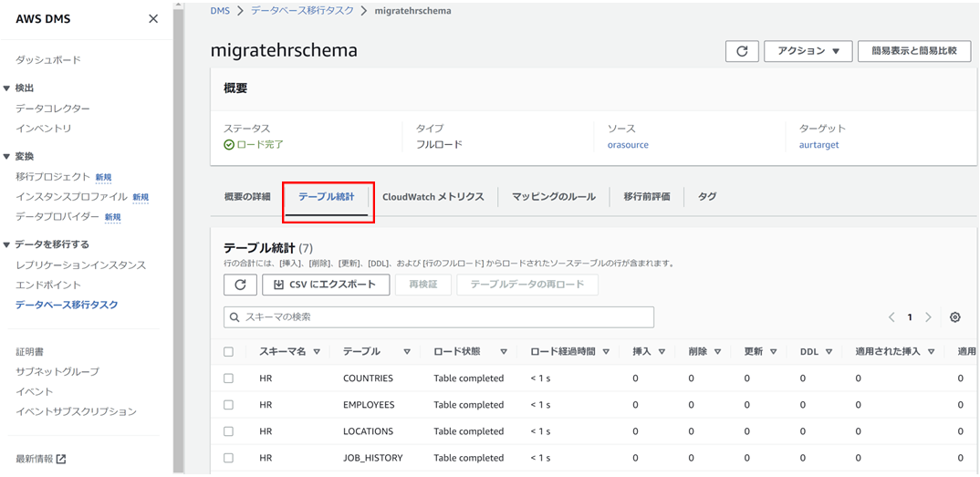This screenshot has height=477, width=980.
Task: Sort by 削除 column
Action: [717, 351]
